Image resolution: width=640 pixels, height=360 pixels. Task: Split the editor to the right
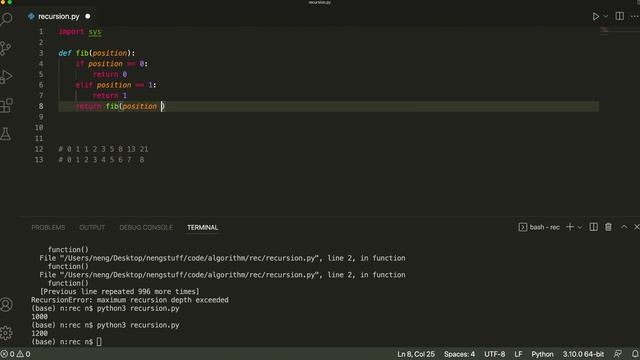pyautogui.click(x=620, y=16)
